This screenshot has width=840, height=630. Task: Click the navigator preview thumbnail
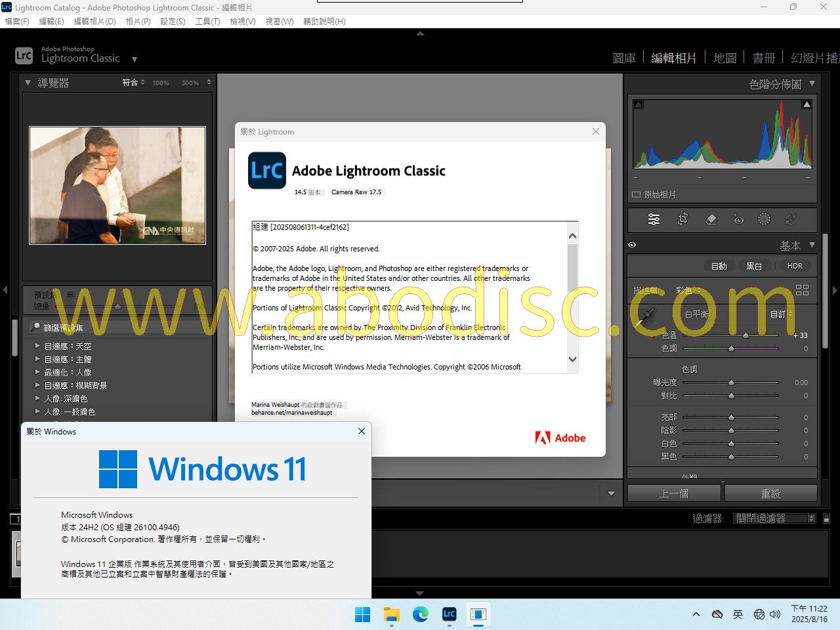click(117, 185)
